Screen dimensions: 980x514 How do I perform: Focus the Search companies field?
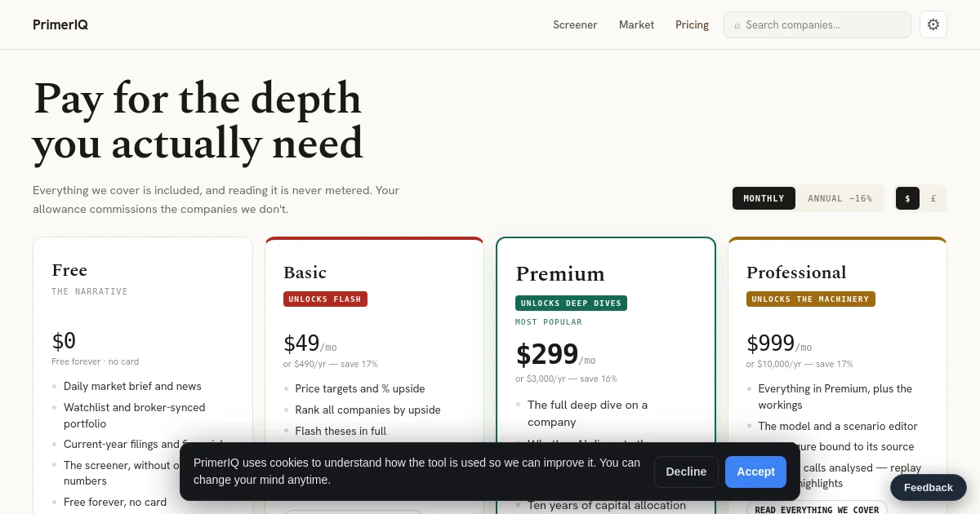pos(817,24)
